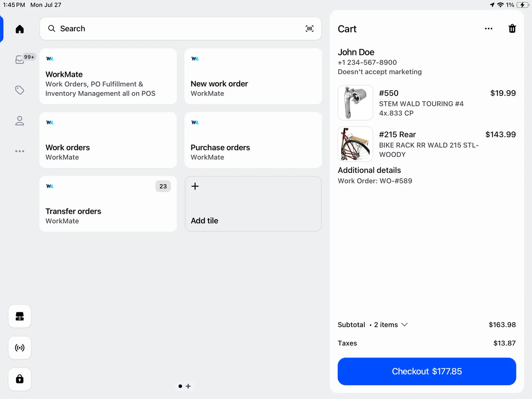Open the More menu dots in sidebar

point(20,151)
